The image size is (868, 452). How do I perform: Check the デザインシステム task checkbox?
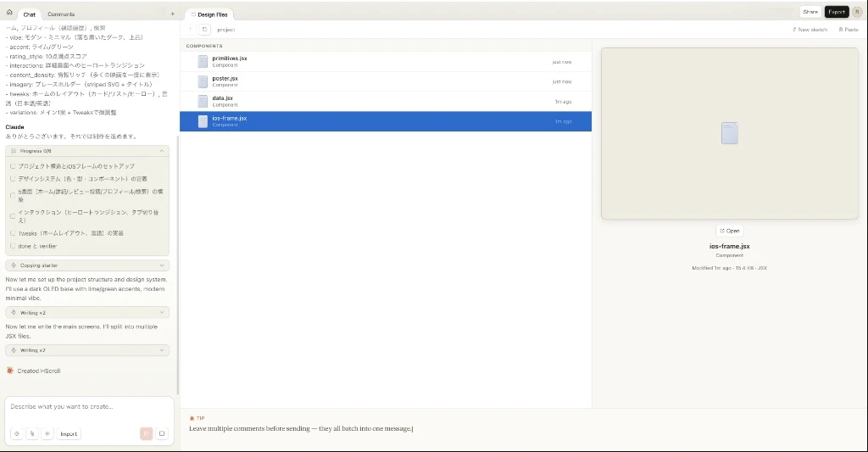click(13, 179)
